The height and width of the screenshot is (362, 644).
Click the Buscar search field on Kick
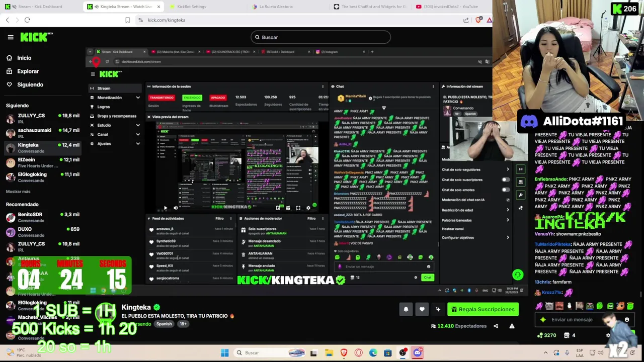click(320, 37)
